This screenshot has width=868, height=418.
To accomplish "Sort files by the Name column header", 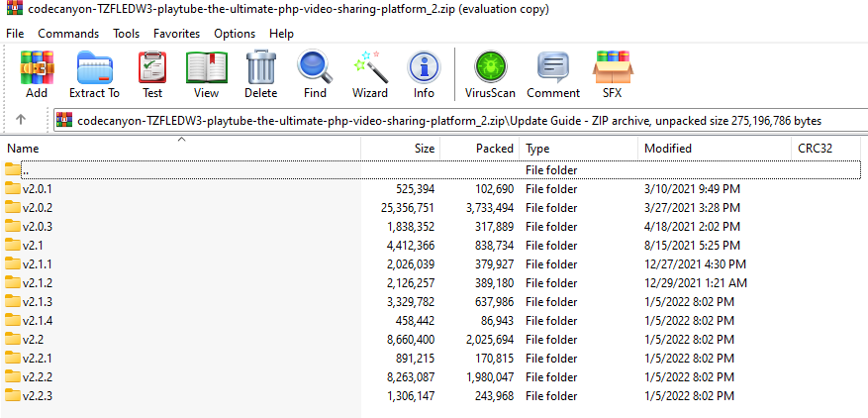I will (x=23, y=149).
